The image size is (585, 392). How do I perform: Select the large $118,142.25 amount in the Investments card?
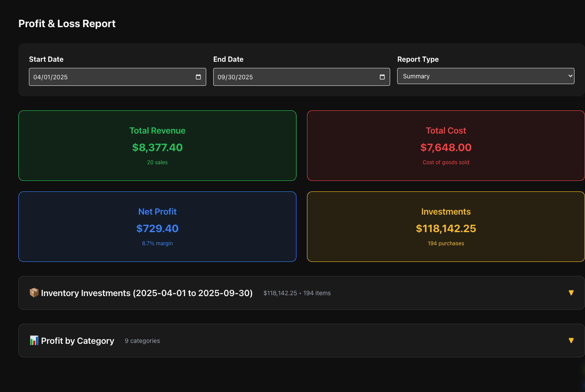click(x=446, y=229)
